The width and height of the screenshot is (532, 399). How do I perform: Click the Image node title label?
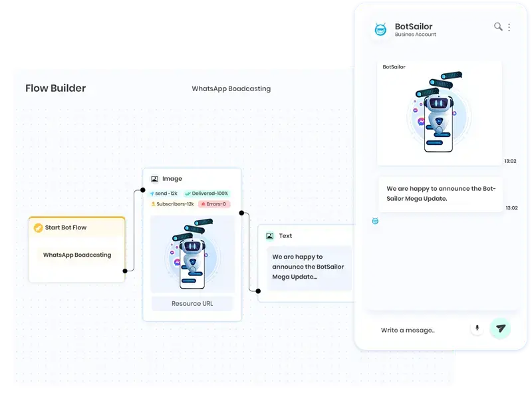click(x=172, y=179)
